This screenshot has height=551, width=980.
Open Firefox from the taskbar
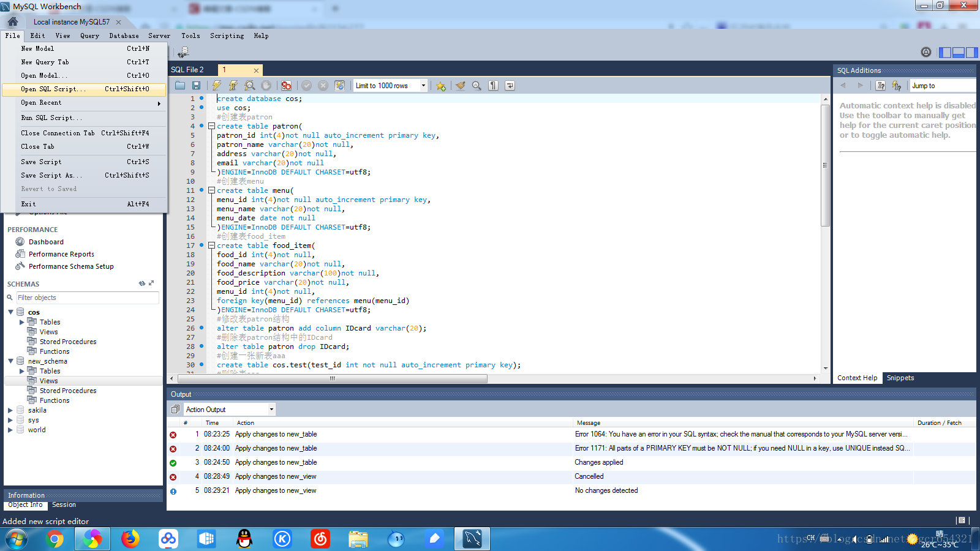130,539
